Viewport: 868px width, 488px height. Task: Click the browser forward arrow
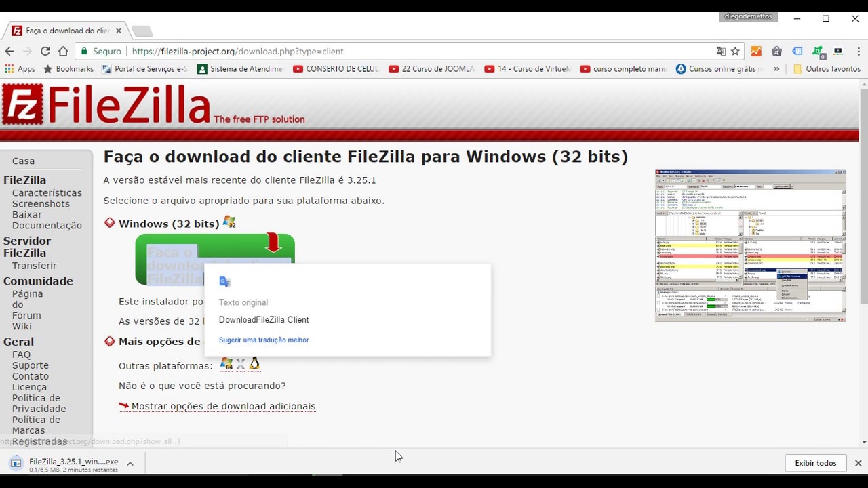click(x=27, y=51)
